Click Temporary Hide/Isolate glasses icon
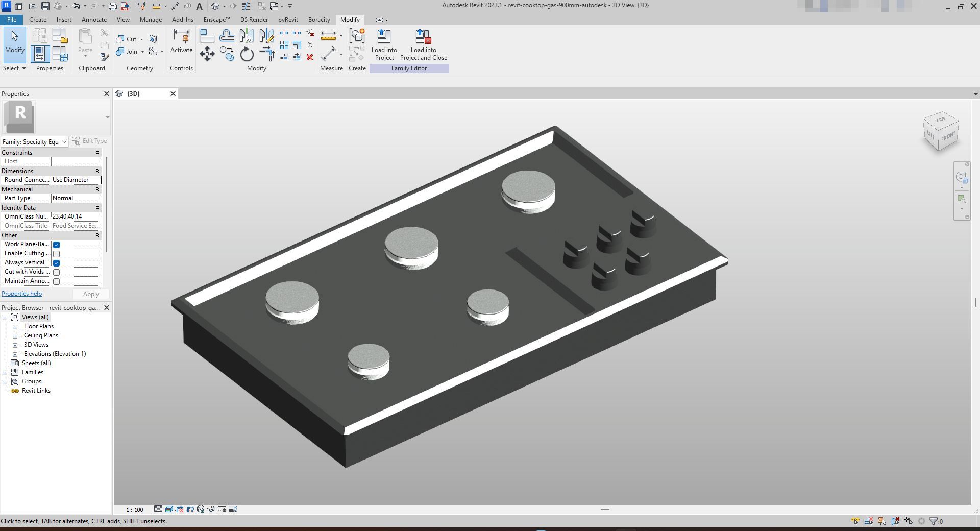The width and height of the screenshot is (980, 531). (x=211, y=509)
